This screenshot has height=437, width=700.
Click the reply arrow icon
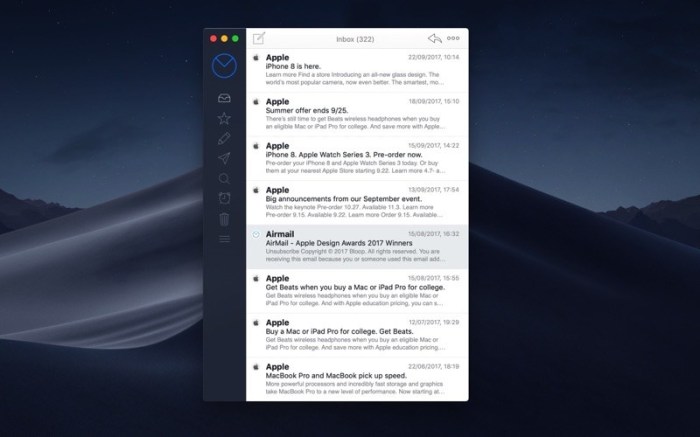tap(435, 38)
